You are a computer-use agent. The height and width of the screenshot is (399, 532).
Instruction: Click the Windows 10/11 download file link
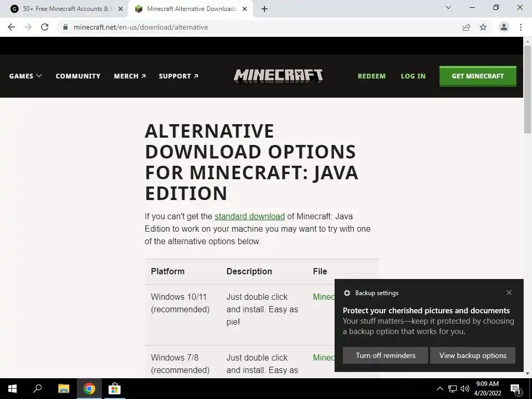[324, 297]
